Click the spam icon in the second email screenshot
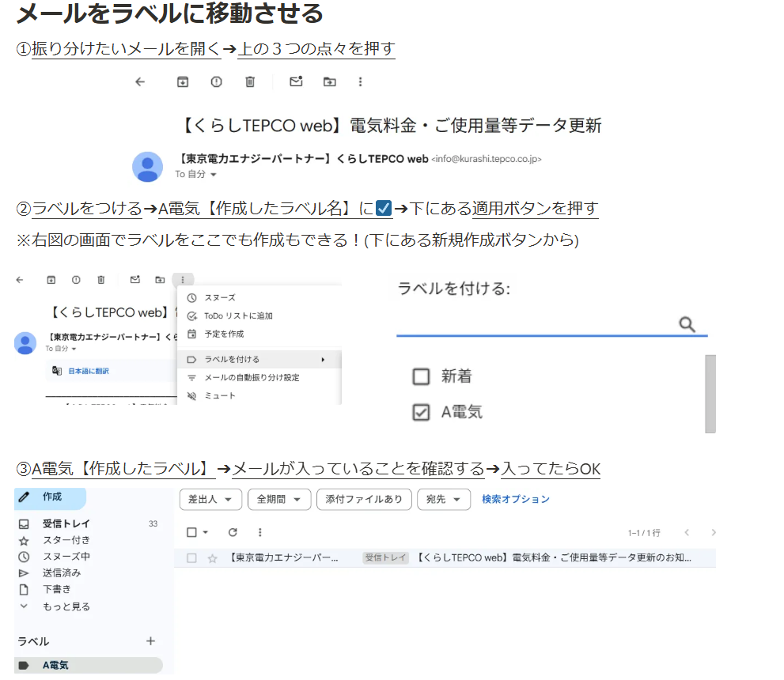 click(x=76, y=280)
